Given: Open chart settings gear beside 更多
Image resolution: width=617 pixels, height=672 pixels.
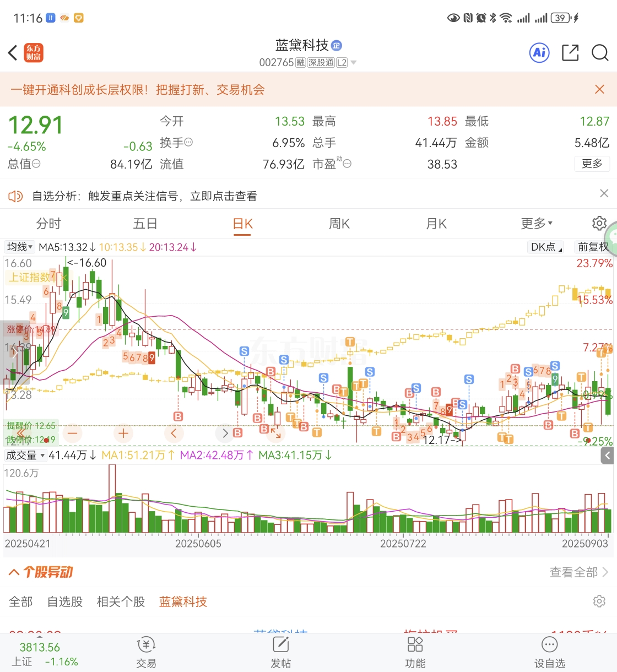Looking at the screenshot, I should pos(599,223).
